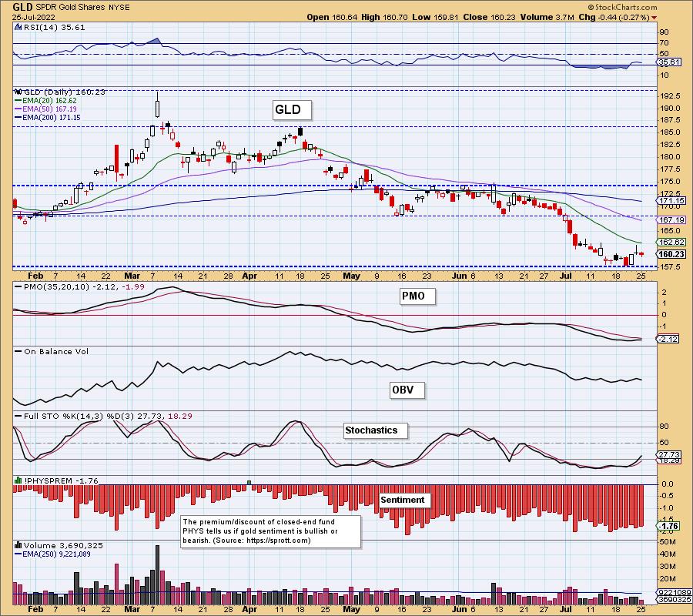The width and height of the screenshot is (693, 616).
Task: Click the StockCharts.com copyright label
Action: pyautogui.click(x=622, y=7)
